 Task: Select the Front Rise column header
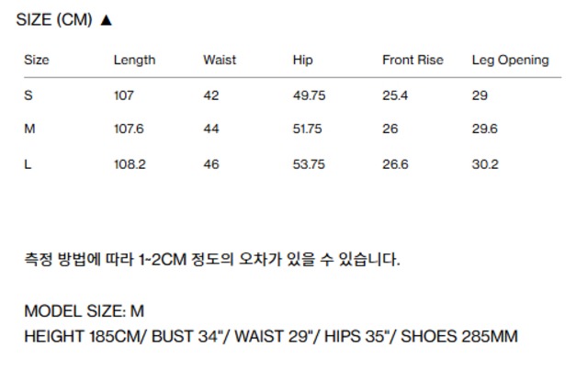coord(413,60)
